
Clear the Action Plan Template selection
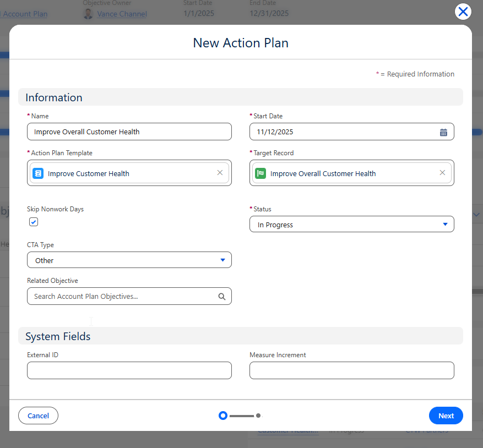coord(220,173)
